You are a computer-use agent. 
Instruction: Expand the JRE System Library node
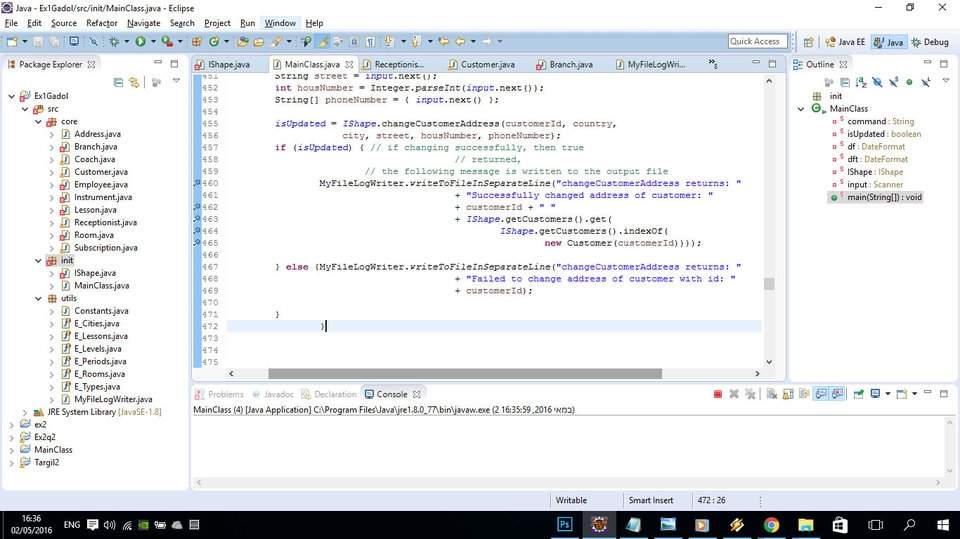tap(25, 412)
